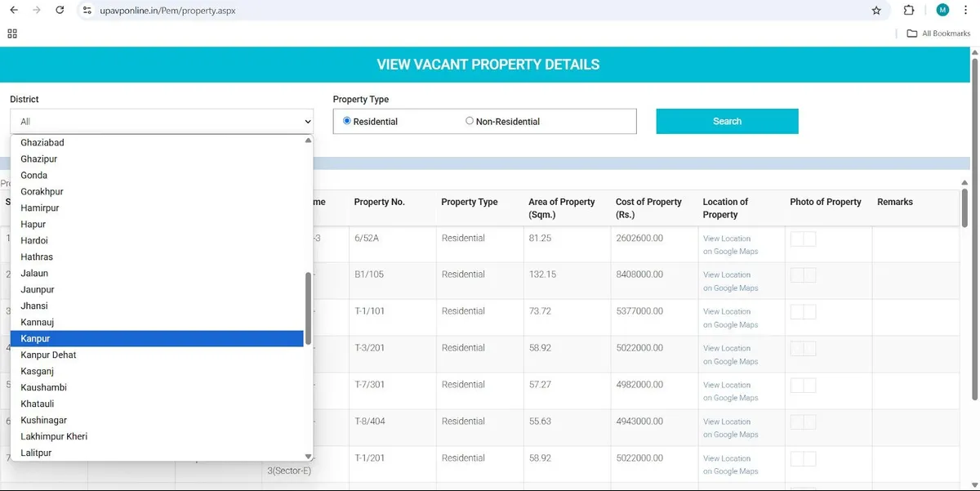
Task: Click the browser back arrow
Action: [x=15, y=11]
